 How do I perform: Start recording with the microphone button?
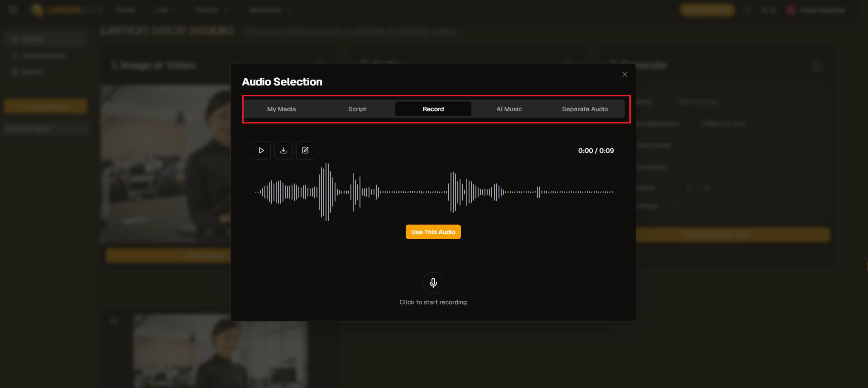coord(433,283)
